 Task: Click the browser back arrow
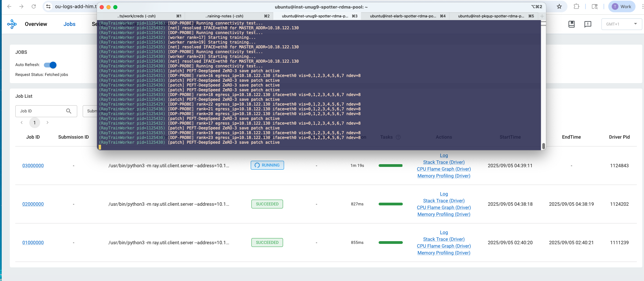[9, 6]
